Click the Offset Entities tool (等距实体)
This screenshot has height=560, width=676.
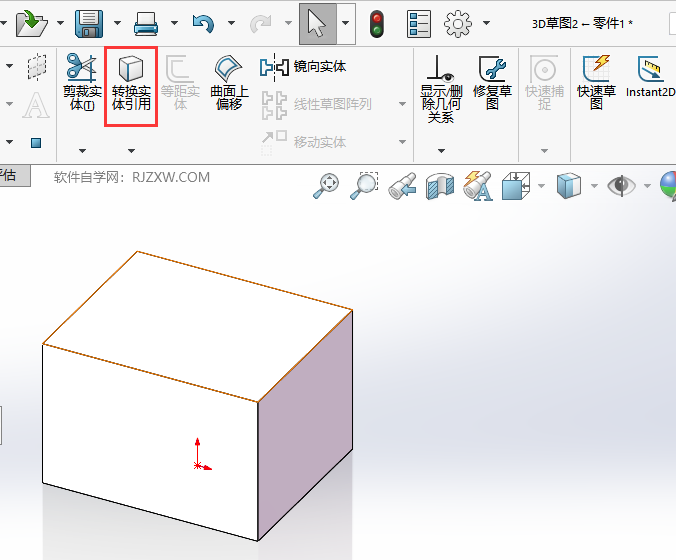(x=180, y=82)
